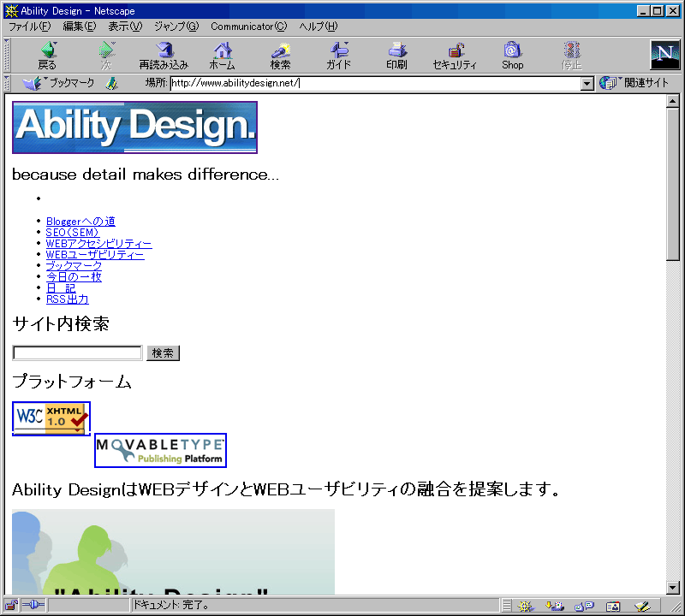The image size is (685, 616).
Task: Click the security padlock in status bar
Action: [x=11, y=606]
